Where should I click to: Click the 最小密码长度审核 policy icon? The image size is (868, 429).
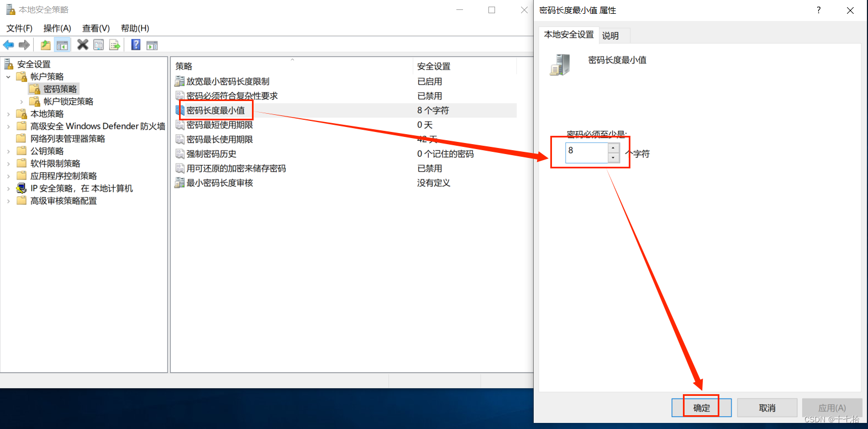coord(180,183)
